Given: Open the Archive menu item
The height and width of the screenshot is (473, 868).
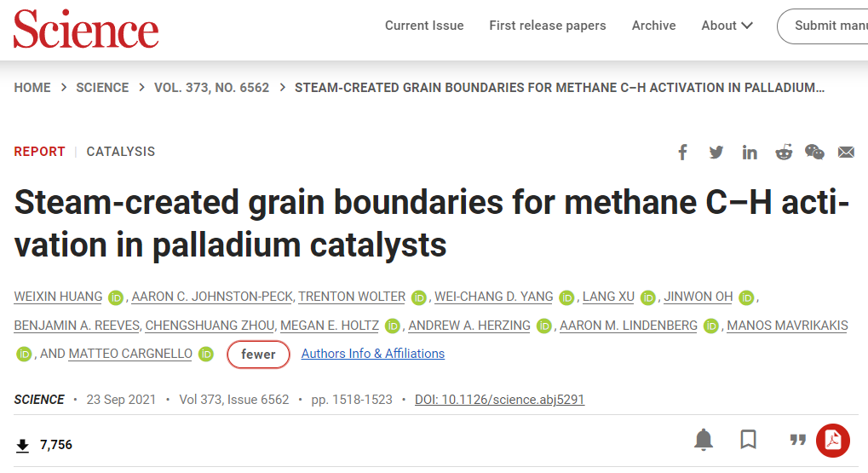Looking at the screenshot, I should (653, 26).
